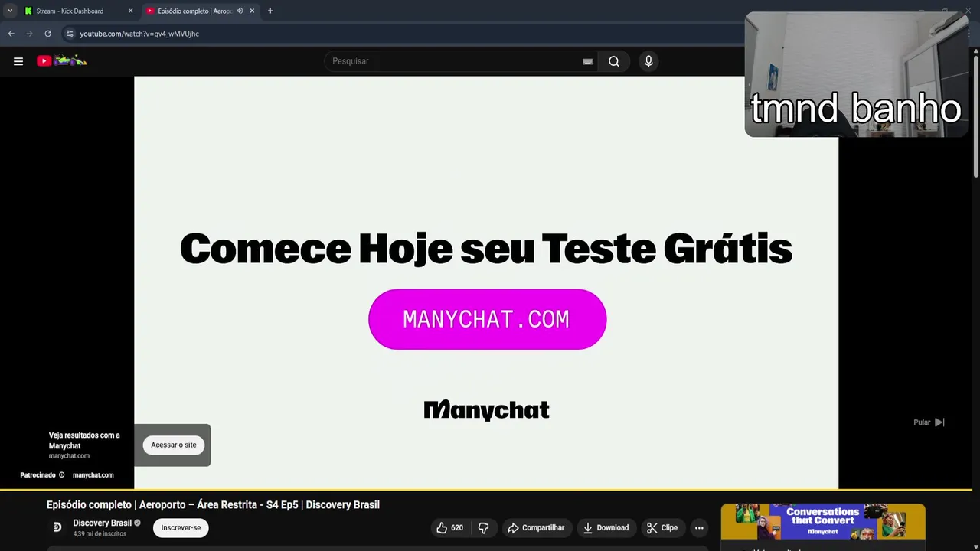Image resolution: width=980 pixels, height=551 pixels.
Task: Click the youtube.com address bar URL
Action: pyautogui.click(x=139, y=34)
